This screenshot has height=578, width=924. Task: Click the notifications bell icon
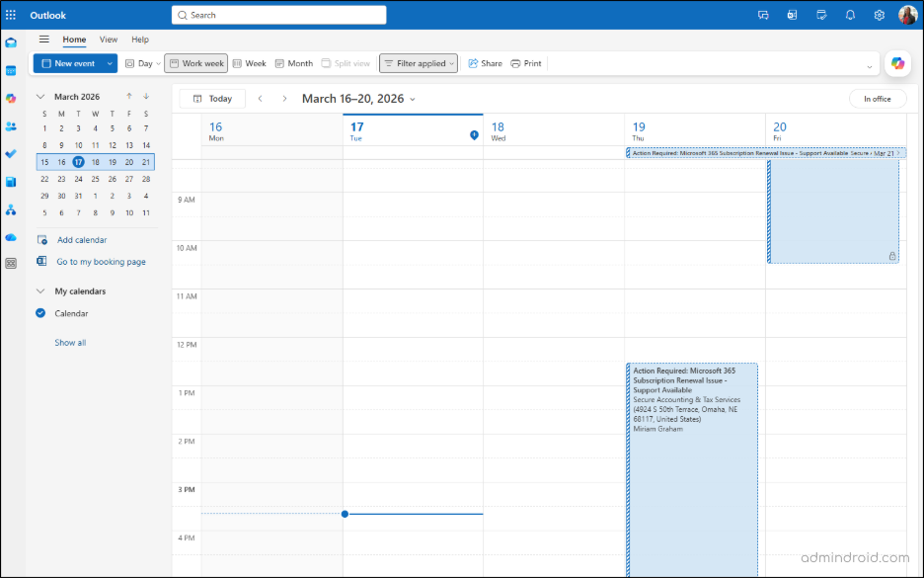click(850, 15)
